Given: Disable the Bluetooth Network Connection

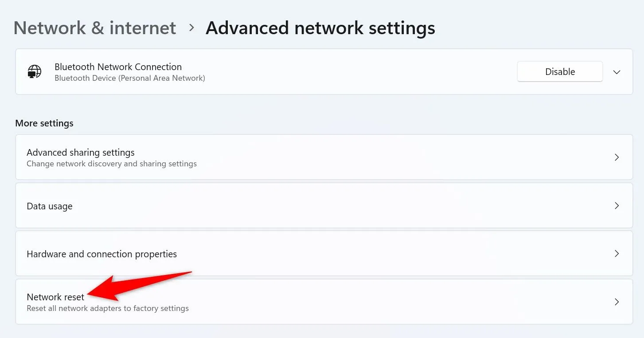Looking at the screenshot, I should click(559, 72).
